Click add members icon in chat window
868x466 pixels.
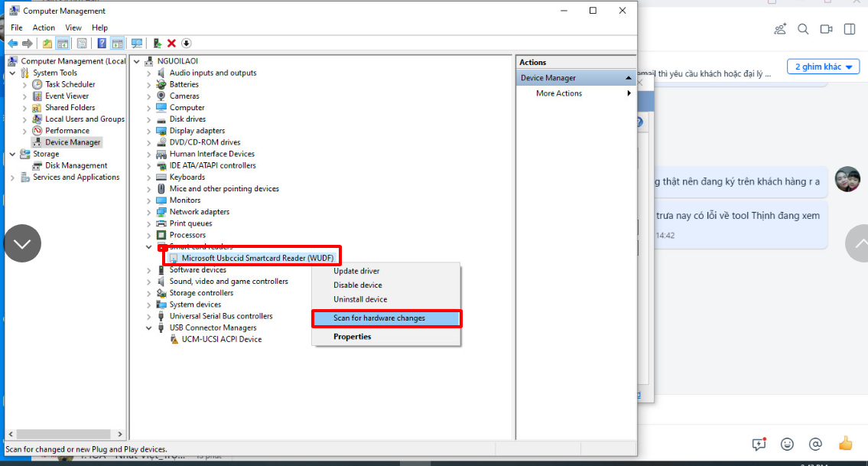pyautogui.click(x=780, y=29)
